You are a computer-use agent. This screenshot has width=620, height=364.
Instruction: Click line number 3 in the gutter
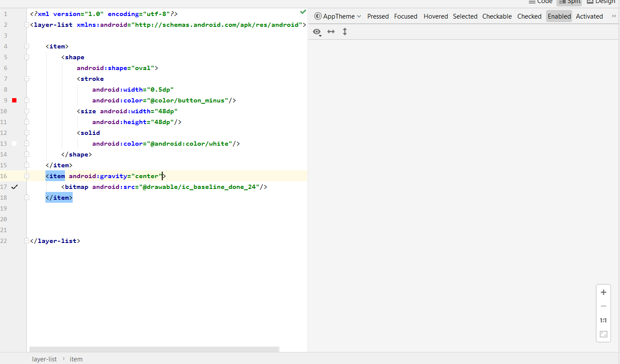[x=5, y=35]
